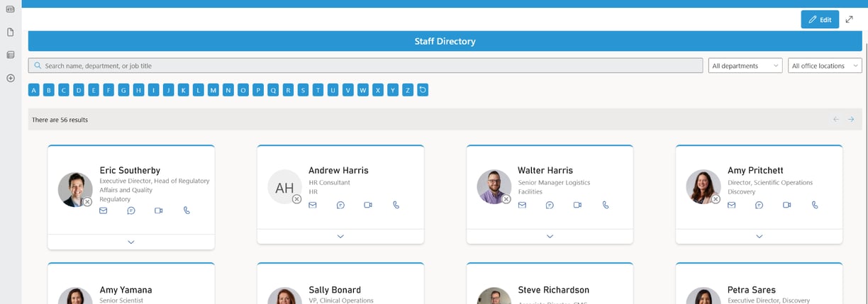Screen dimensions: 868x304
Task: Click the 'There are 56 results' text
Action: tap(60, 120)
